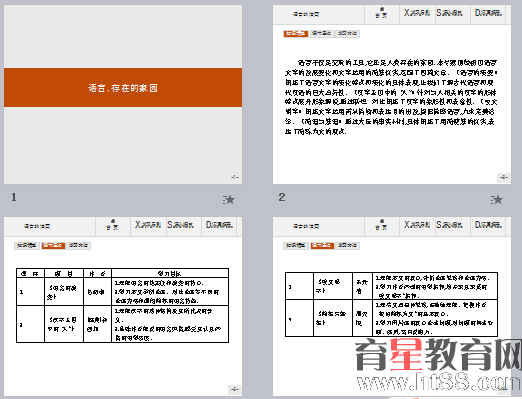Click the D header tab in bottom-left slide
Viewport: 522px width, 399px height.
pyautogui.click(x=219, y=225)
